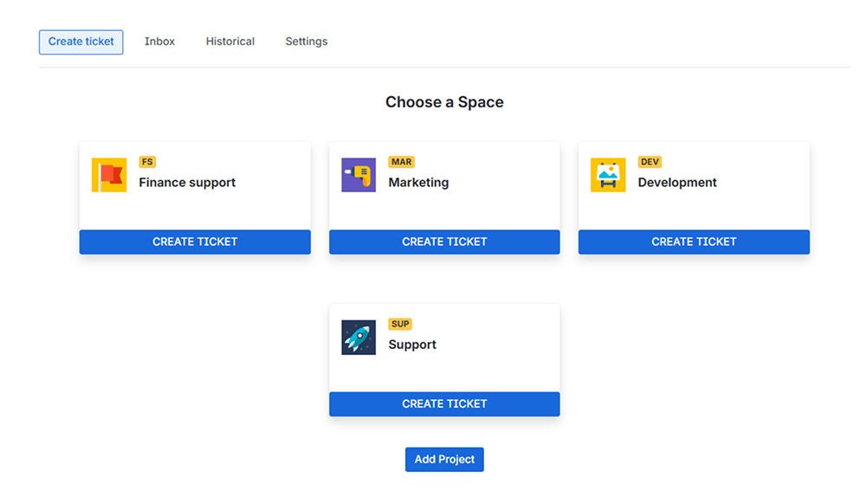Open the Settings tab
The image size is (866, 504).
307,42
